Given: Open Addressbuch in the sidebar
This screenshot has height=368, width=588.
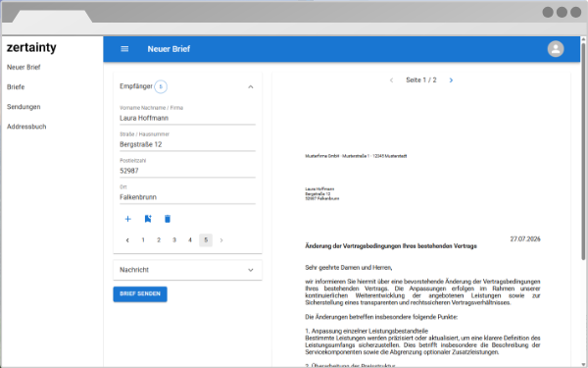Looking at the screenshot, I should click(26, 127).
